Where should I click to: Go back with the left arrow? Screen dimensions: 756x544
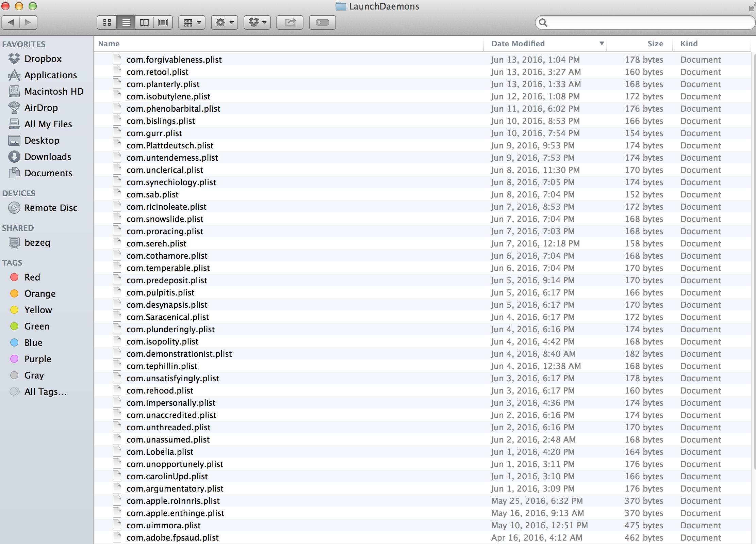(x=11, y=22)
